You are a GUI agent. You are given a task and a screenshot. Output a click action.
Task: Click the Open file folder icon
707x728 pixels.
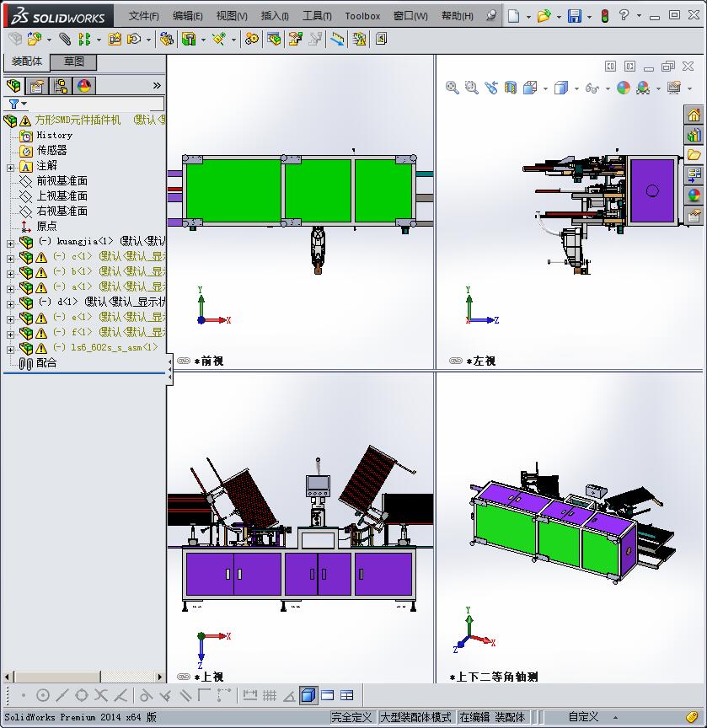coord(544,16)
